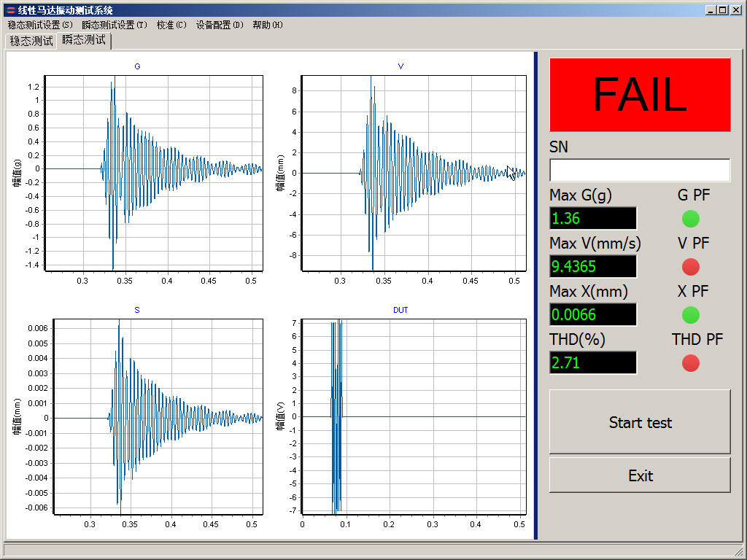
Task: Focus the SN input field
Action: click(x=640, y=170)
